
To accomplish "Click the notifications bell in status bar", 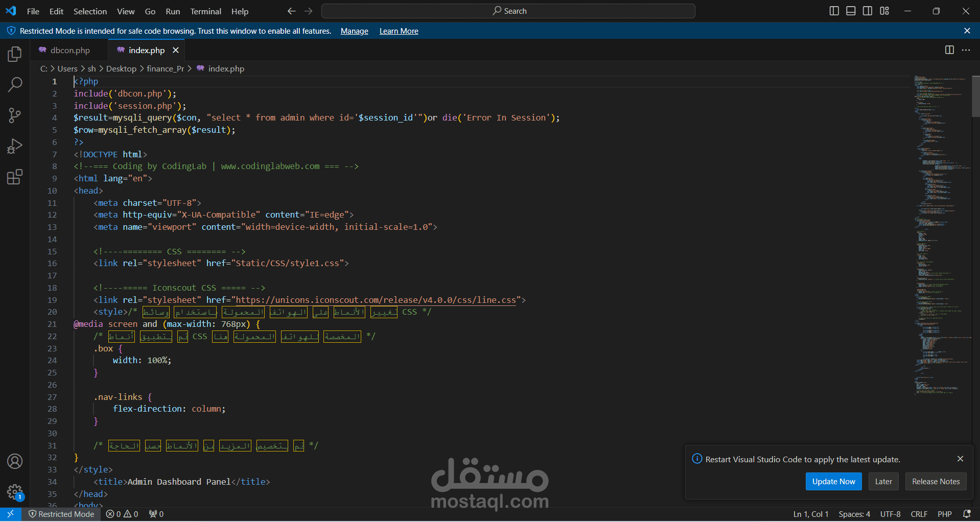I will click(x=967, y=514).
